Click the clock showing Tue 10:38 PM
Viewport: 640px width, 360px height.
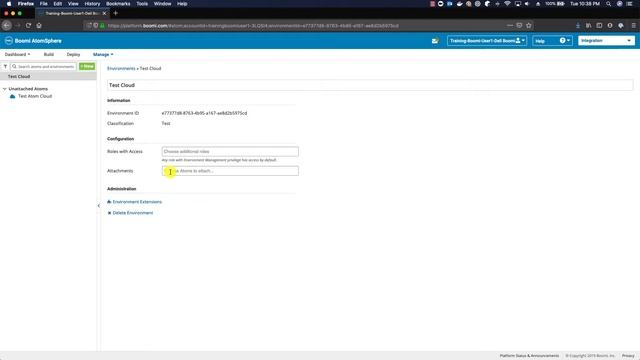pyautogui.click(x=585, y=4)
